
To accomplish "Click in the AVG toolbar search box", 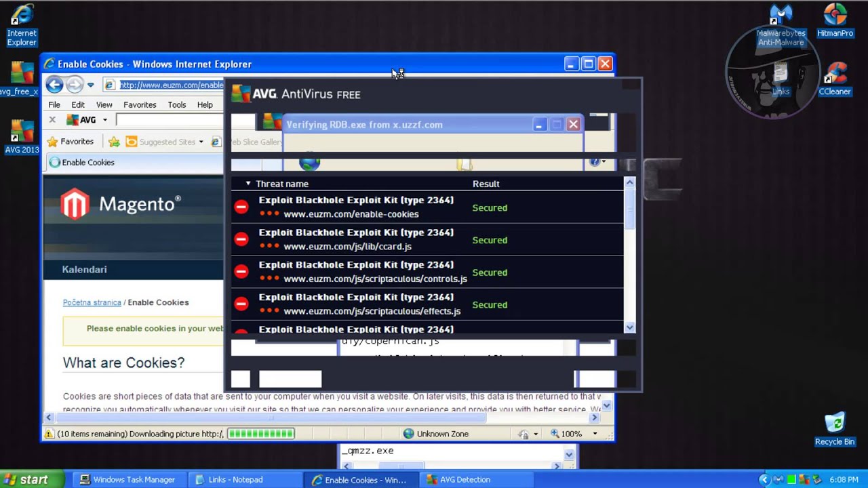I will [x=170, y=120].
